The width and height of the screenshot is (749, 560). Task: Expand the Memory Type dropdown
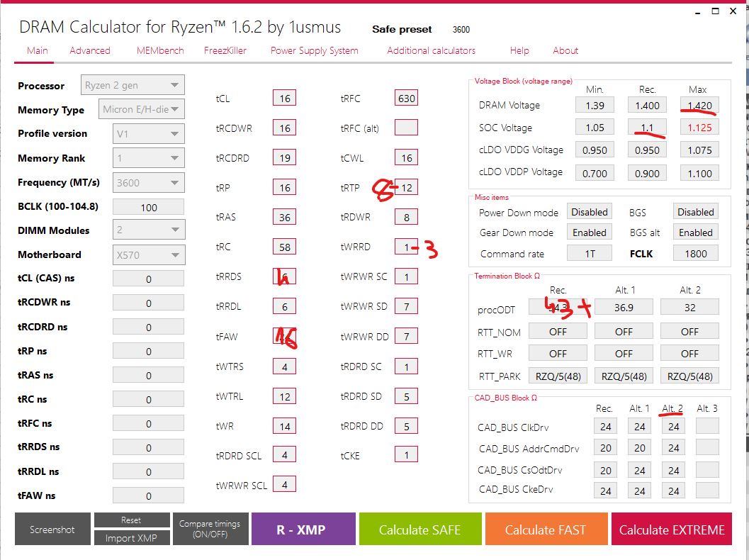click(x=142, y=109)
